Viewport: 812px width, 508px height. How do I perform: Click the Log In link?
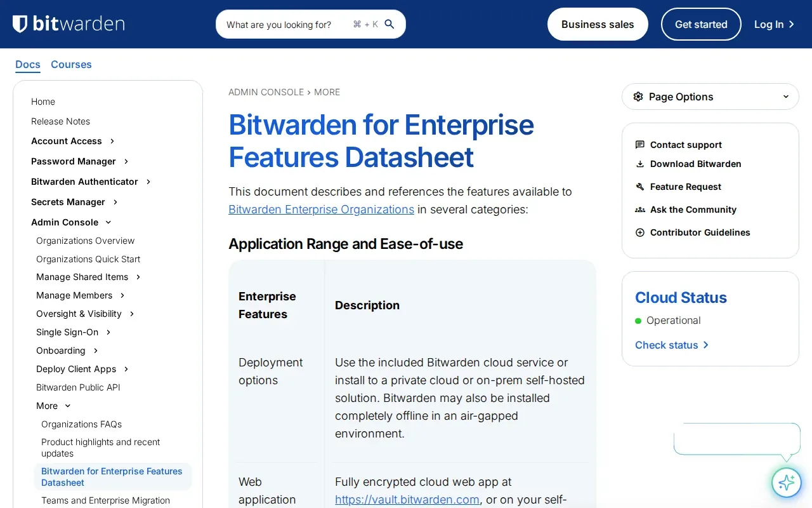775,24
